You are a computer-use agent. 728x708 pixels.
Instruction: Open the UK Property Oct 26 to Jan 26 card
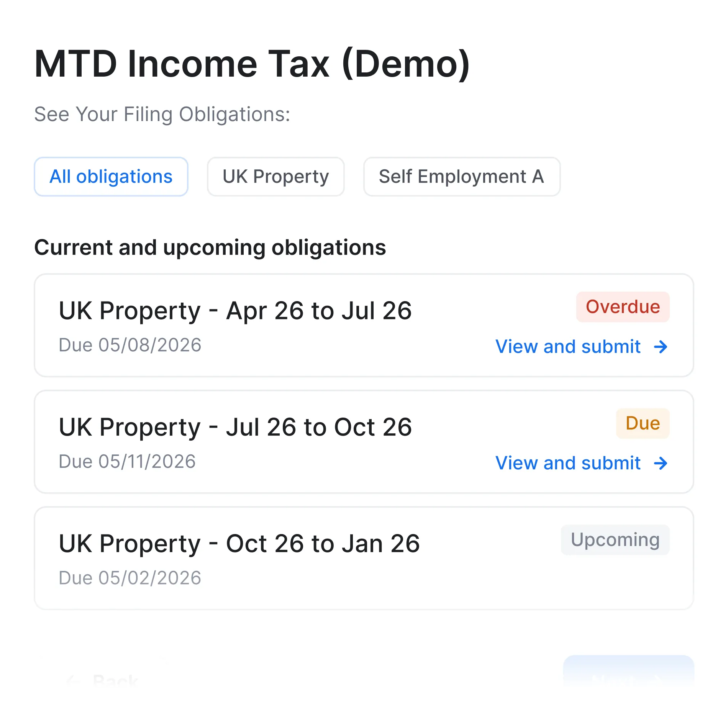(x=364, y=557)
